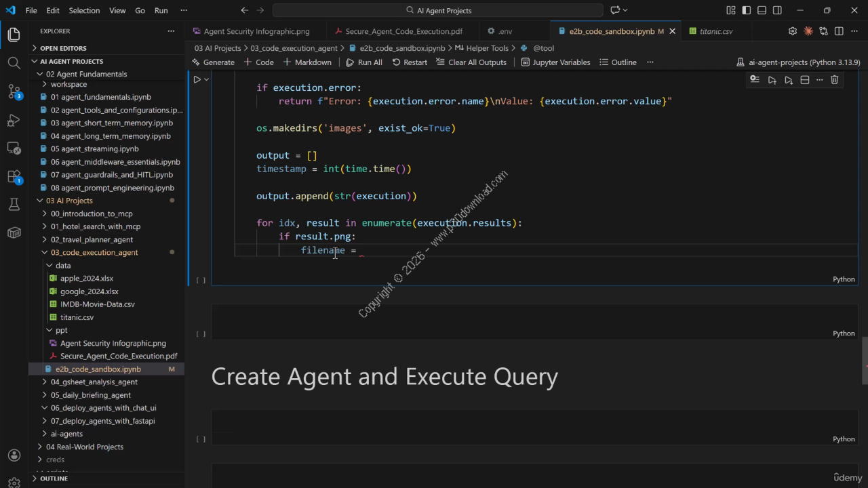Open the Selection menu
Viewport: 868px width, 488px height.
click(x=84, y=10)
